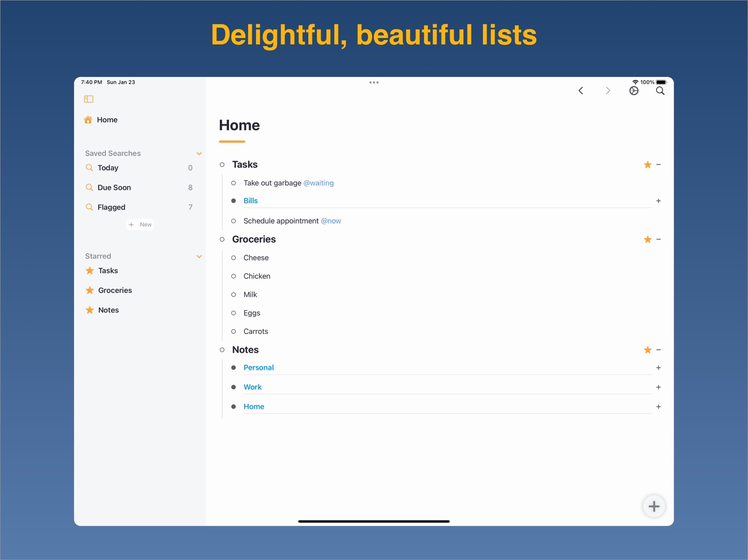This screenshot has width=748, height=560.
Task: Select the Carrots item text
Action: [256, 332]
